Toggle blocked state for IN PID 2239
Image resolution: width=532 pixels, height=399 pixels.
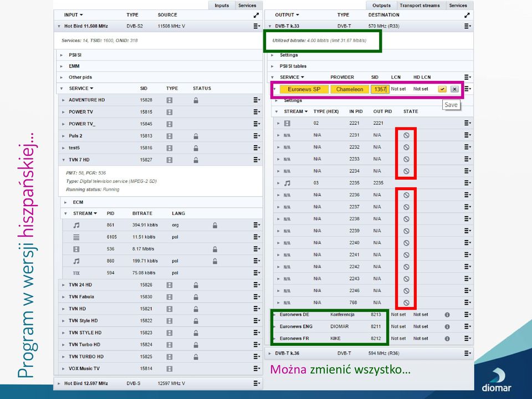(x=406, y=231)
